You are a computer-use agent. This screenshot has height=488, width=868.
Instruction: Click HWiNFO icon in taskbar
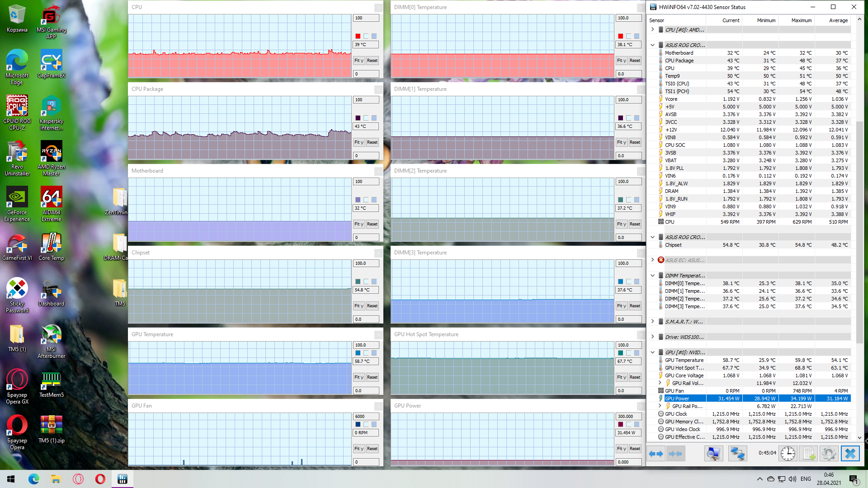[122, 479]
